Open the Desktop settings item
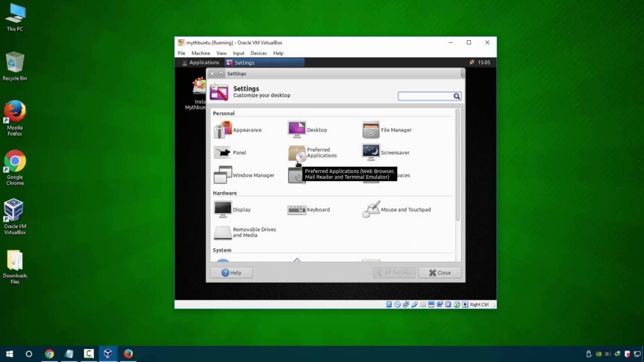644x362 pixels. click(308, 130)
